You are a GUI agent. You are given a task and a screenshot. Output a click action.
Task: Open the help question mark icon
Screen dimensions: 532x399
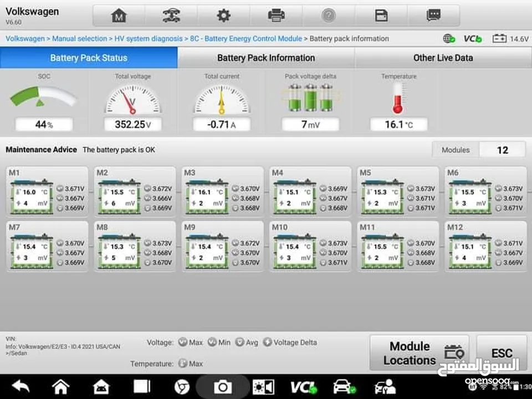pyautogui.click(x=329, y=16)
